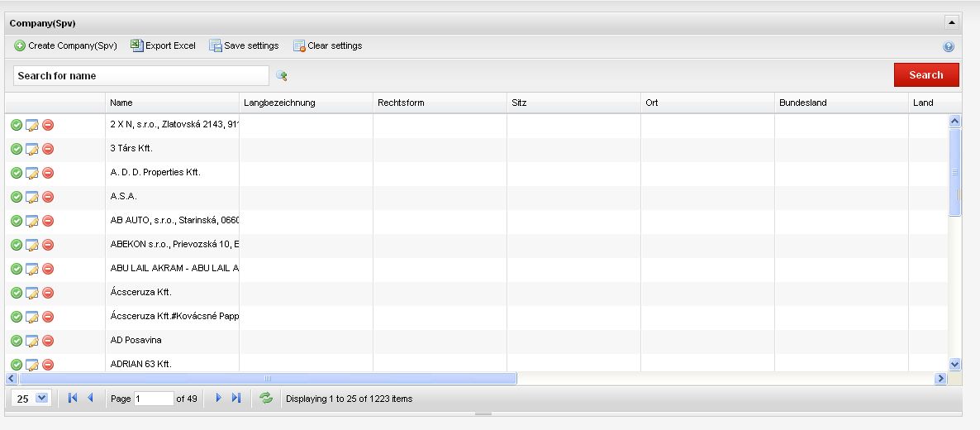Open the page size dropdown showing 25

click(42, 399)
